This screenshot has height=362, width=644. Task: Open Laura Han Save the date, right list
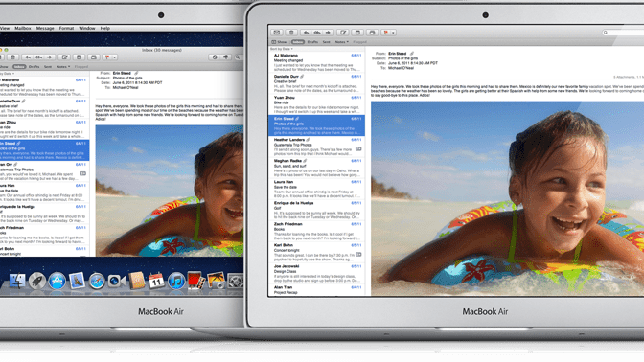(x=316, y=189)
